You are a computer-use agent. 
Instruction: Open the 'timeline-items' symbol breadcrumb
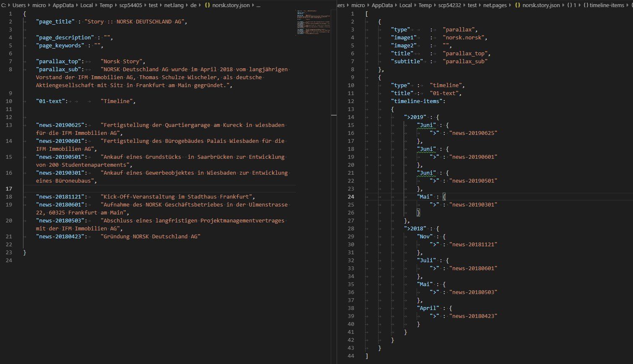[x=606, y=5]
